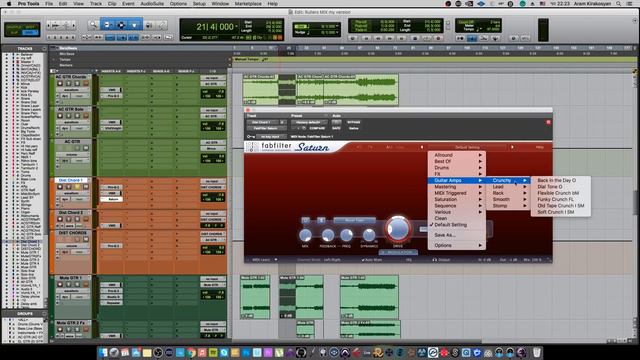
Task: Open the no key input selector
Action: [270, 136]
